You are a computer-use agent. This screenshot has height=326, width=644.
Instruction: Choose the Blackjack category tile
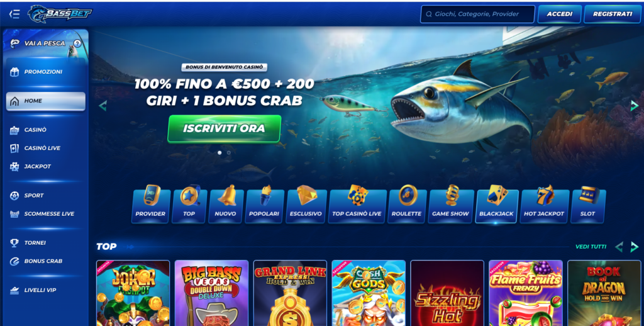coord(496,205)
